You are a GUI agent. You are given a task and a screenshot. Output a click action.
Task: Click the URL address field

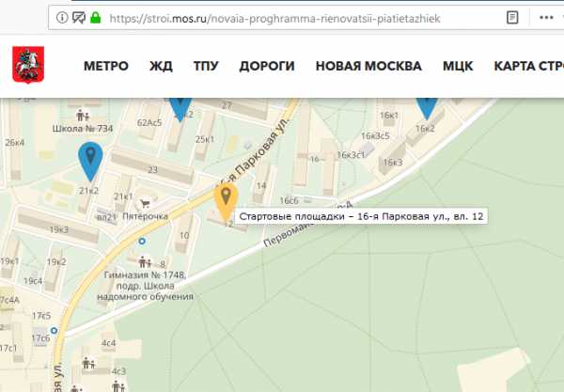(301, 17)
